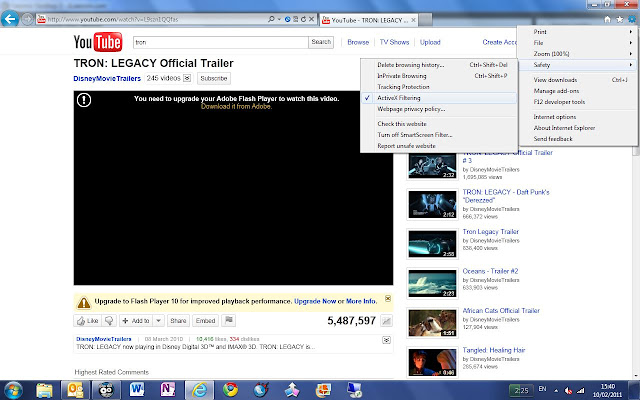This screenshot has width=640, height=400.
Task: Launch Google Chrome from the taskbar
Action: 230,390
